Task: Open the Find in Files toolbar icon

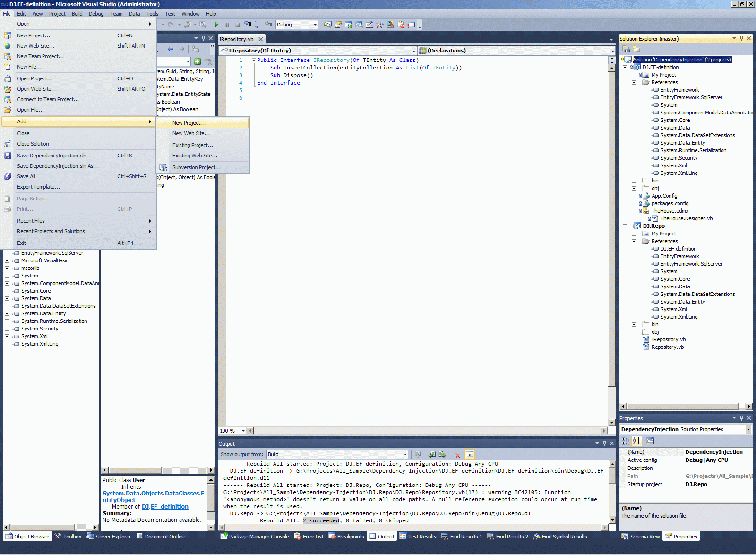Action: (x=327, y=25)
